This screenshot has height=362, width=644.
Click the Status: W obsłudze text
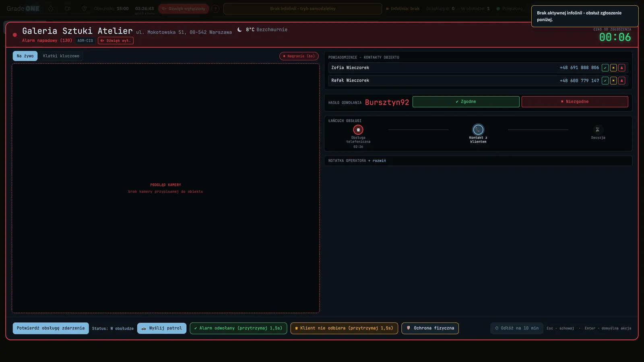113,329
